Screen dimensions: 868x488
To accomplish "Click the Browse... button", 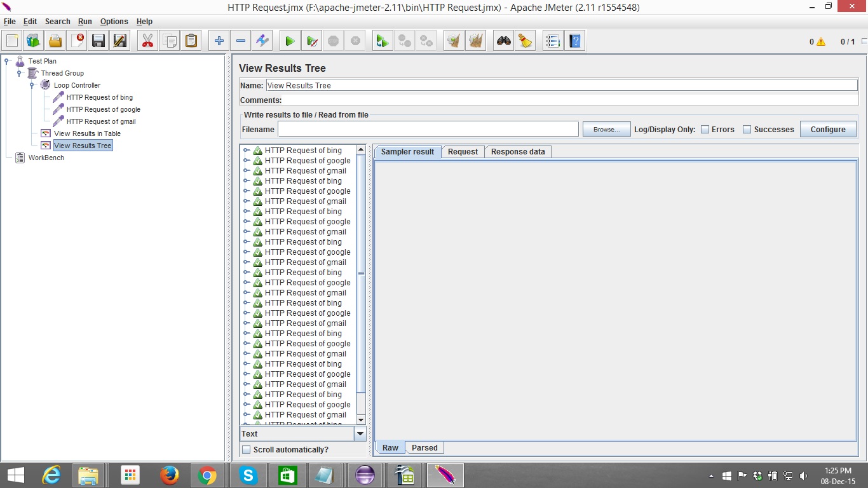I will (607, 130).
